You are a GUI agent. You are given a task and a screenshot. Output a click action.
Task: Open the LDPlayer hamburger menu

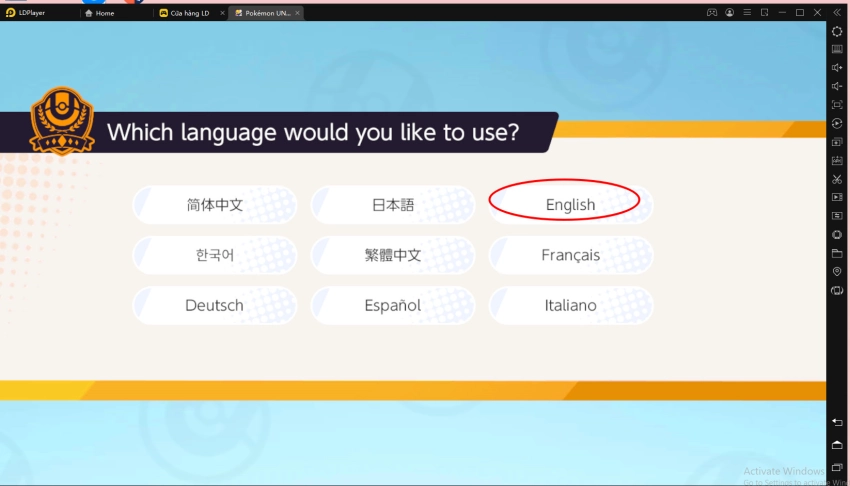(x=747, y=12)
